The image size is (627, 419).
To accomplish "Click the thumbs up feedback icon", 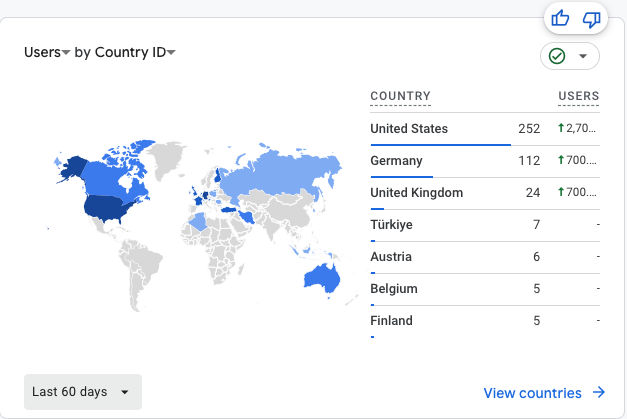I will pyautogui.click(x=561, y=18).
